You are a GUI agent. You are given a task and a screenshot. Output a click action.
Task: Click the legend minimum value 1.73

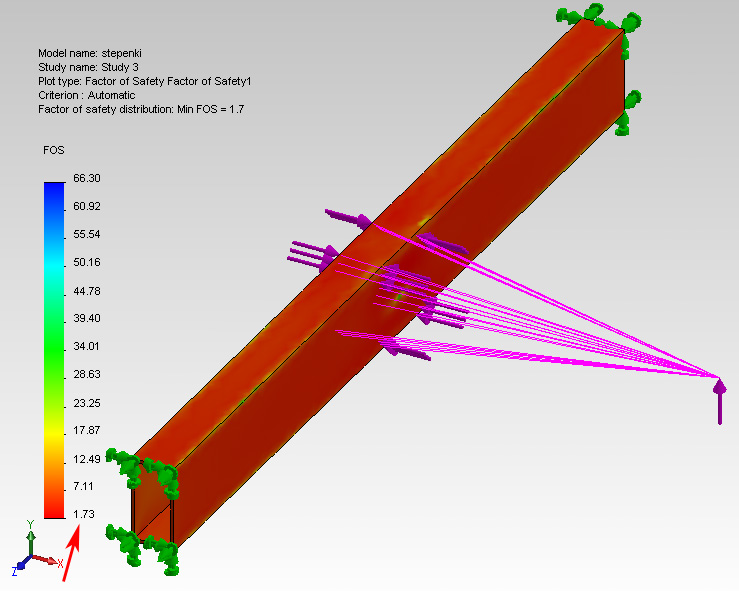pyautogui.click(x=84, y=514)
